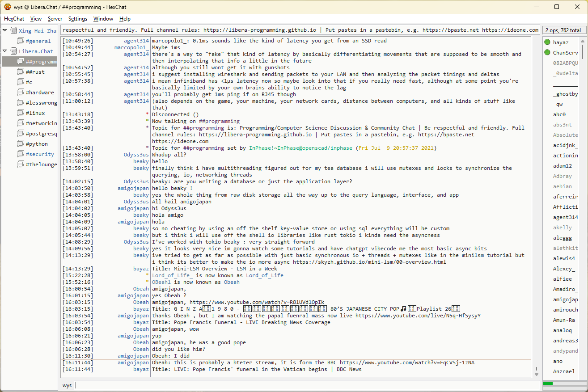Switch to the #security channel
The width and height of the screenshot is (588, 392).
pos(40,154)
